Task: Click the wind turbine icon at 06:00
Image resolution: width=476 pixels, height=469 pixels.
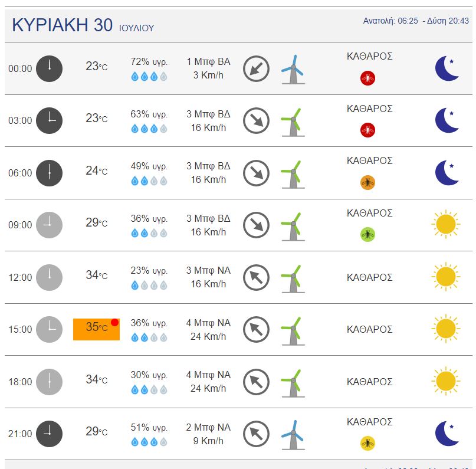Action: (292, 173)
